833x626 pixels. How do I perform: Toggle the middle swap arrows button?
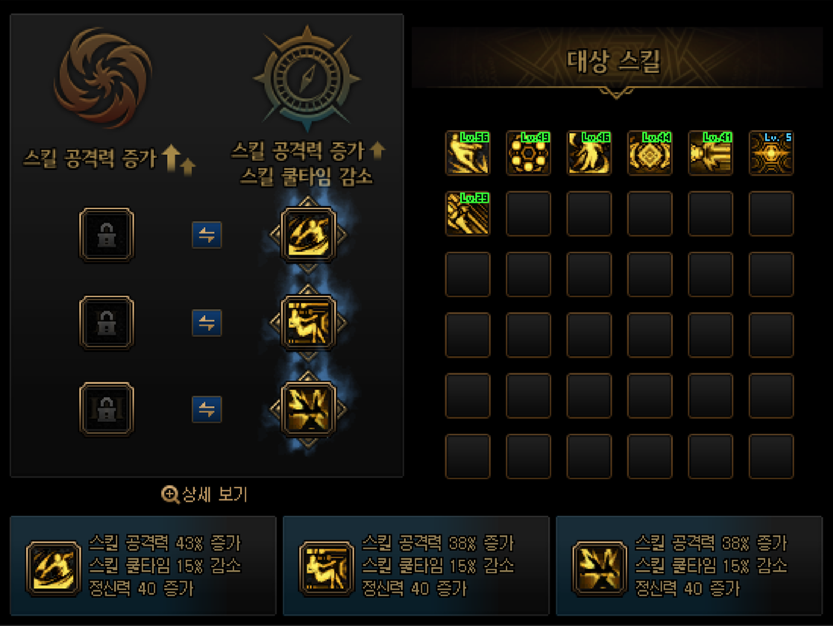(207, 323)
